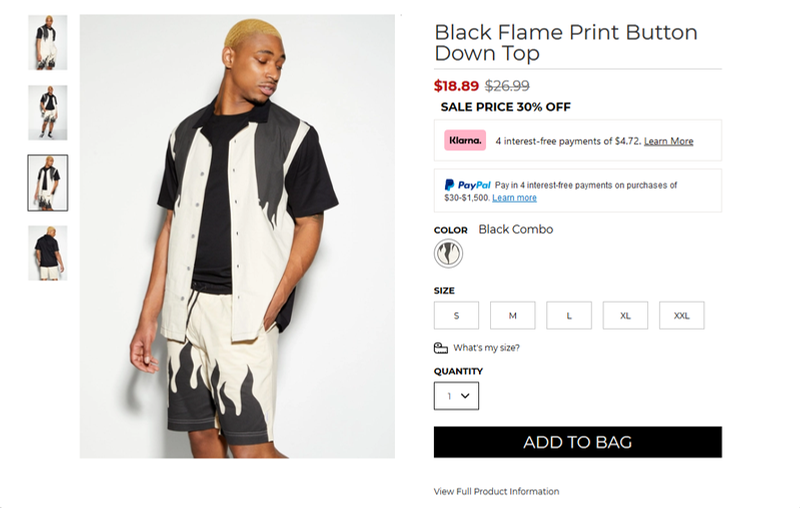View the second product thumbnail
This screenshot has width=800, height=508.
click(x=48, y=112)
